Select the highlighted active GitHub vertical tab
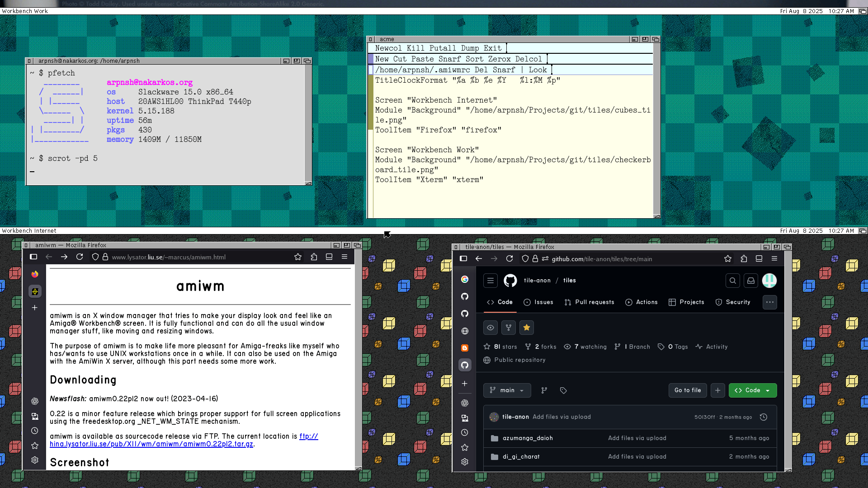 464,365
